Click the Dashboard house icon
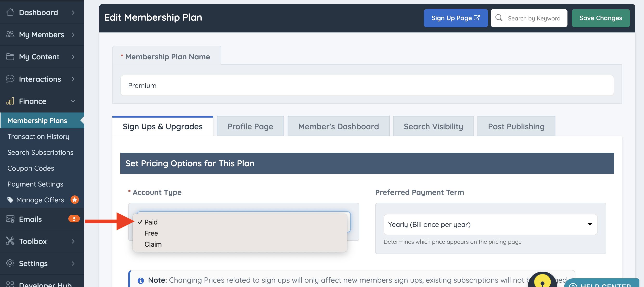Viewport: 644px width, 287px height. click(10, 12)
